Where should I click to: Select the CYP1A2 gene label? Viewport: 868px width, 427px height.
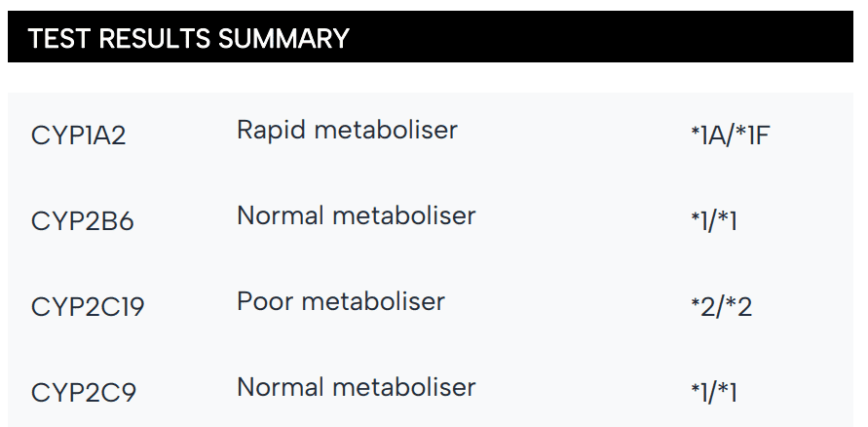(x=78, y=136)
